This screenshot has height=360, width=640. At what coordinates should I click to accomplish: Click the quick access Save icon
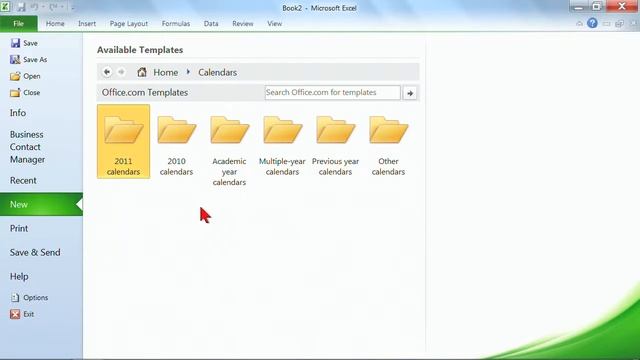coord(21,7)
